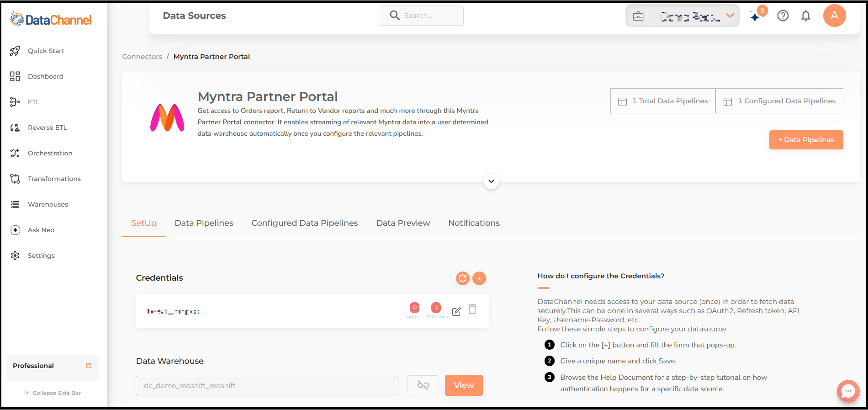This screenshot has height=410, width=868.
Task: Click the ETL flow icon
Action: pyautogui.click(x=15, y=102)
